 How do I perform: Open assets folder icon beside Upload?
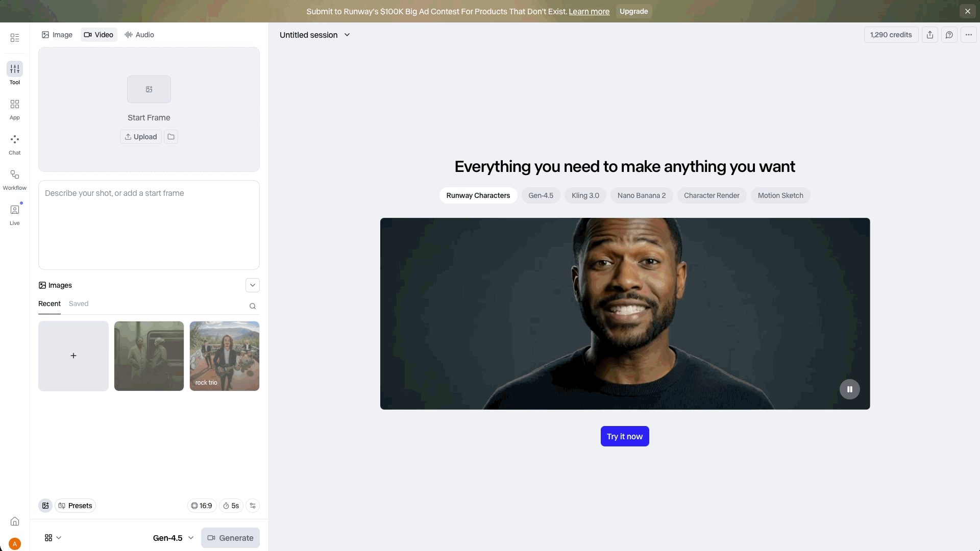(x=171, y=137)
